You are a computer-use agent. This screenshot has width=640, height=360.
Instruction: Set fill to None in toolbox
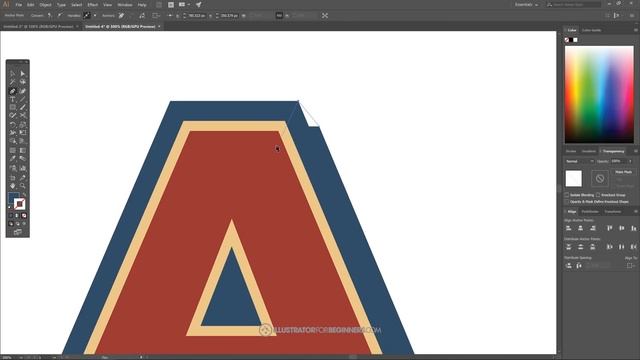24,216
